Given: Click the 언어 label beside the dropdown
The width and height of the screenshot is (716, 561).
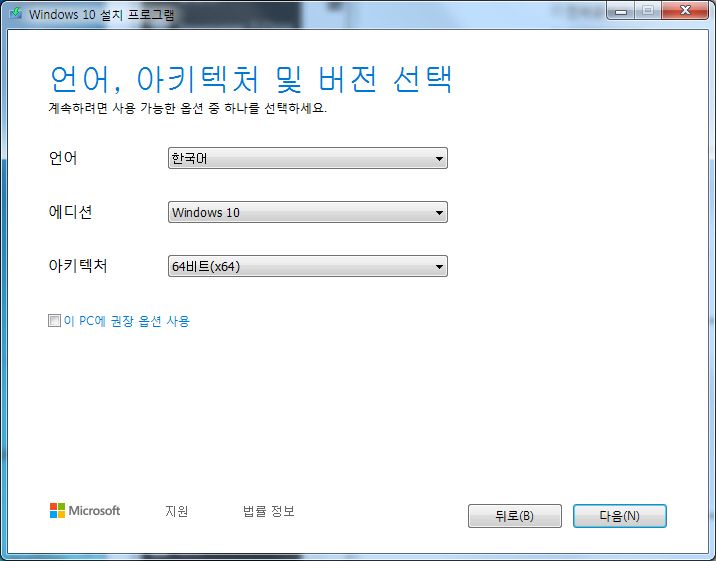Looking at the screenshot, I should point(63,158).
